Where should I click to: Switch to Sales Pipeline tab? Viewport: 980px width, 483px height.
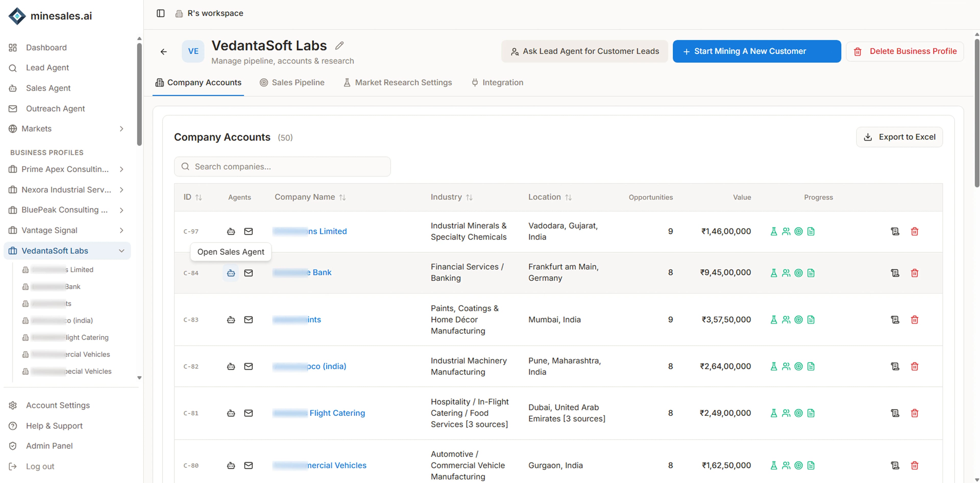point(292,82)
